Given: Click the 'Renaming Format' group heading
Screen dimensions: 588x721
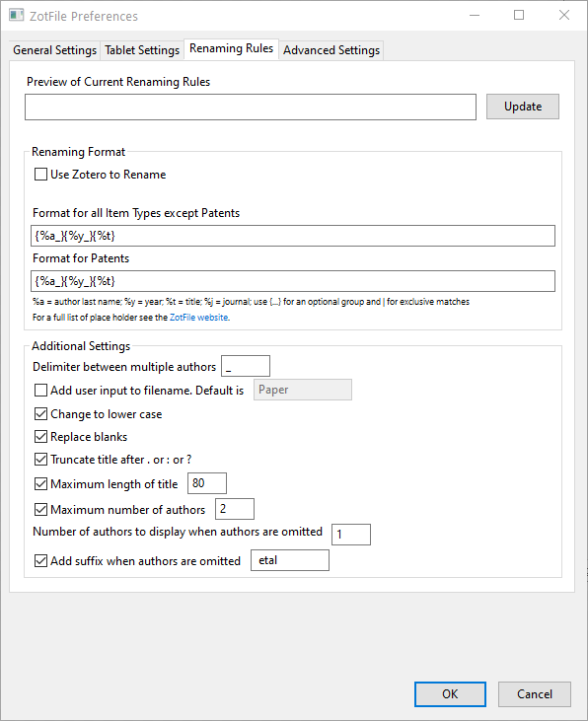Looking at the screenshot, I should click(78, 152).
